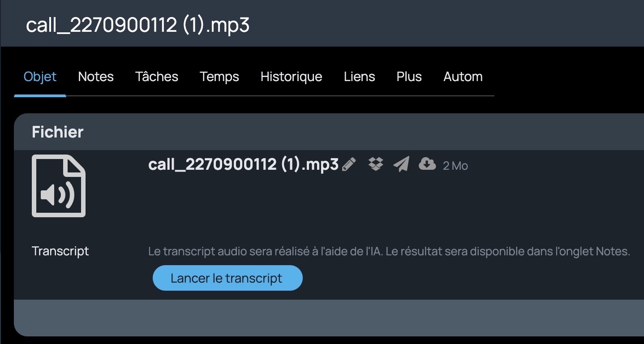
Task: Expand the Plus tab
Action: click(x=409, y=77)
